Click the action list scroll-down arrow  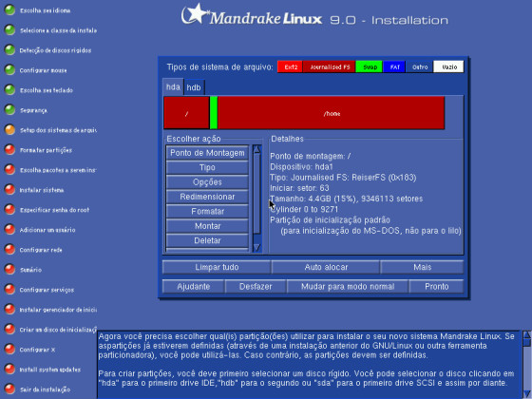(256, 247)
